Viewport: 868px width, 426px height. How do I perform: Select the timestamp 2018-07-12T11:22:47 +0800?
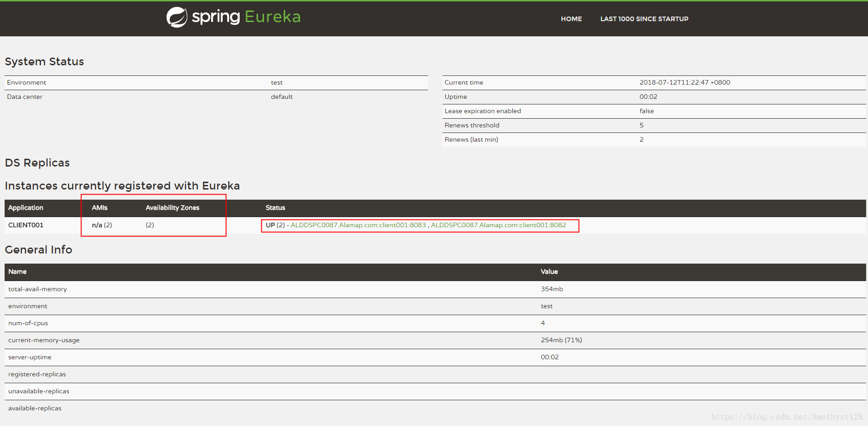pos(685,82)
